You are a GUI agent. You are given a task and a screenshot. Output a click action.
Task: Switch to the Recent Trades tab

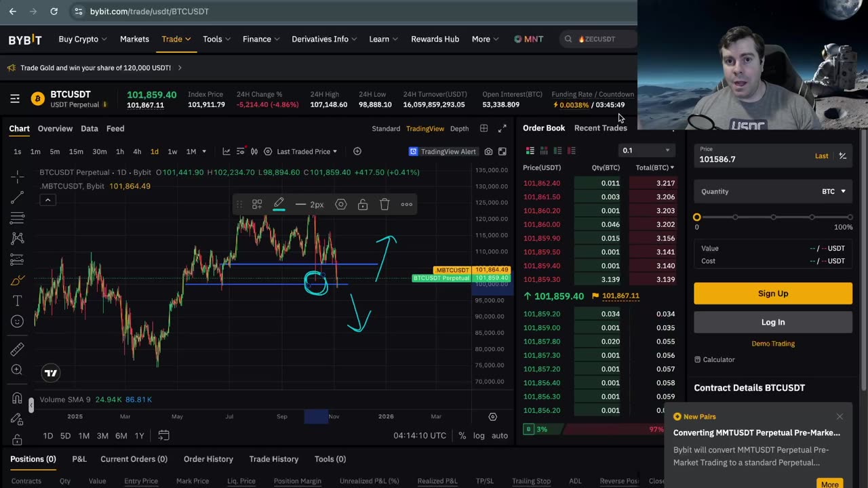[600, 127]
